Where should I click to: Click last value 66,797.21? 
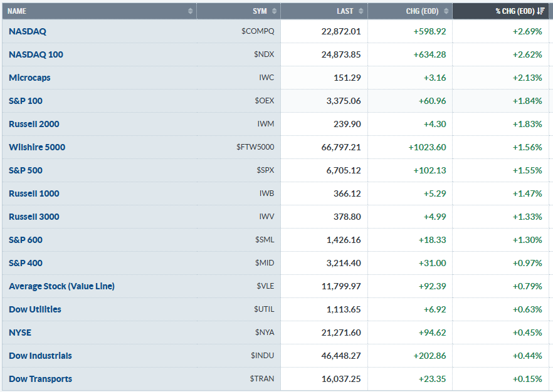[x=341, y=147]
